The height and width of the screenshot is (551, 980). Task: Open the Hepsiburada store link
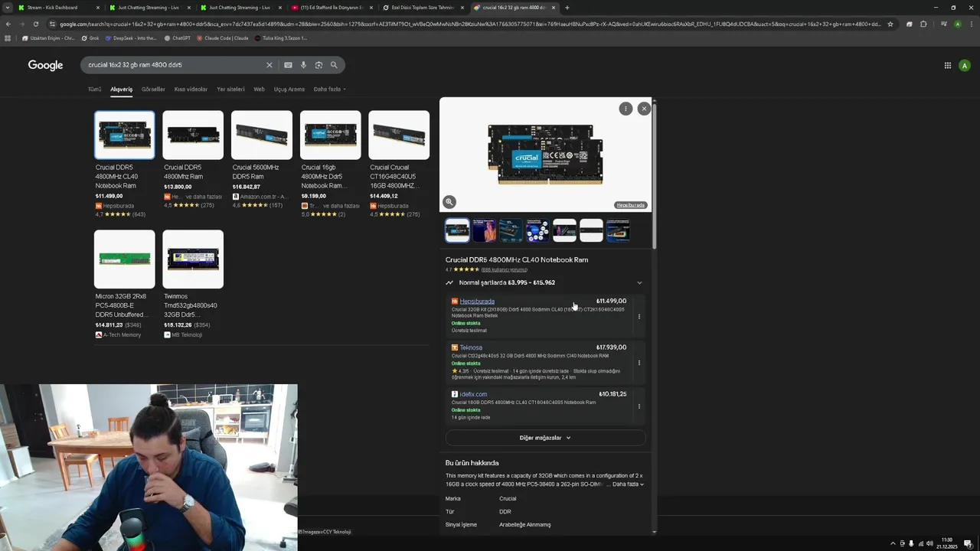click(x=477, y=301)
